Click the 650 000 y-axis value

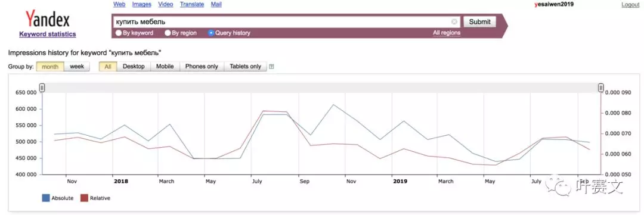(x=26, y=93)
